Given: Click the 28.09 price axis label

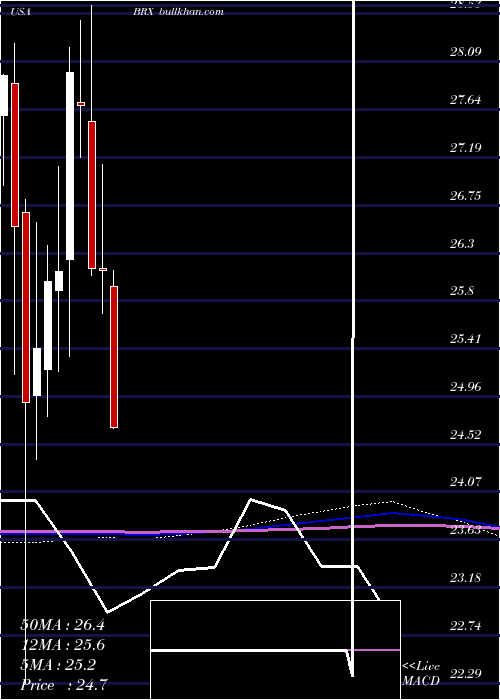Looking at the screenshot, I should [x=466, y=51].
